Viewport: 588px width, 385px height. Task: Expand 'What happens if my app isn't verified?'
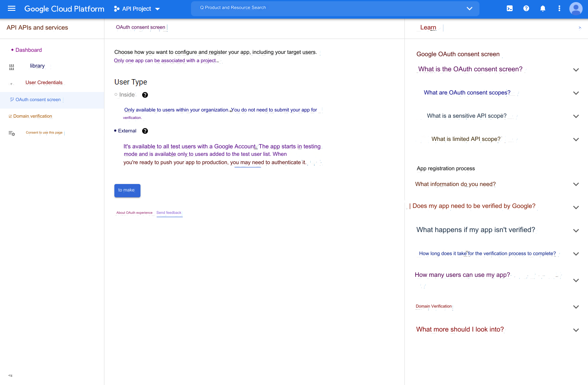(576, 230)
